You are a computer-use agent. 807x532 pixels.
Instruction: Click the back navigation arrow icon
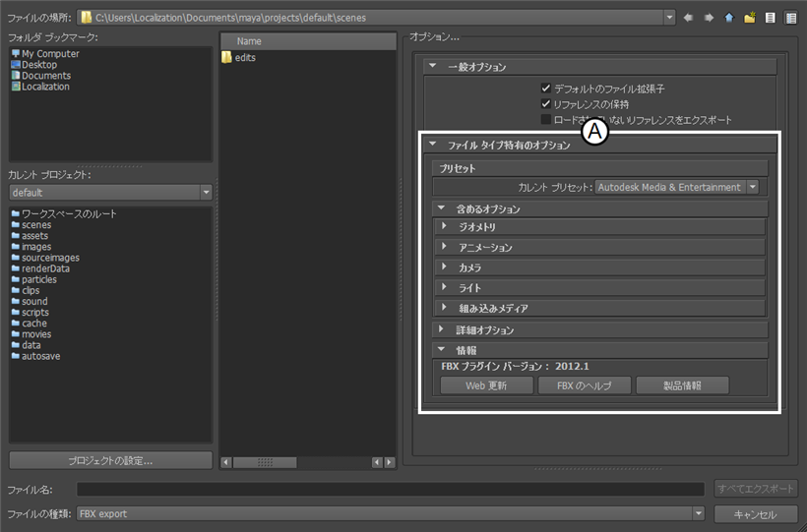point(688,18)
